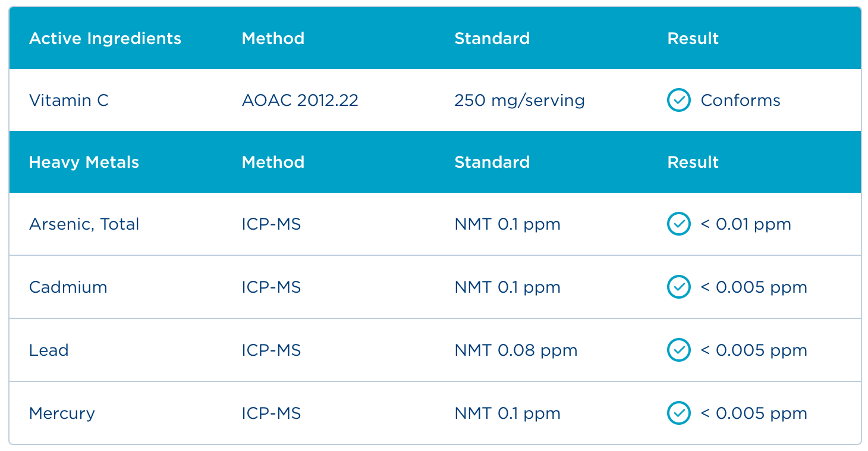Click the Mercury result checkmark icon

(678, 414)
